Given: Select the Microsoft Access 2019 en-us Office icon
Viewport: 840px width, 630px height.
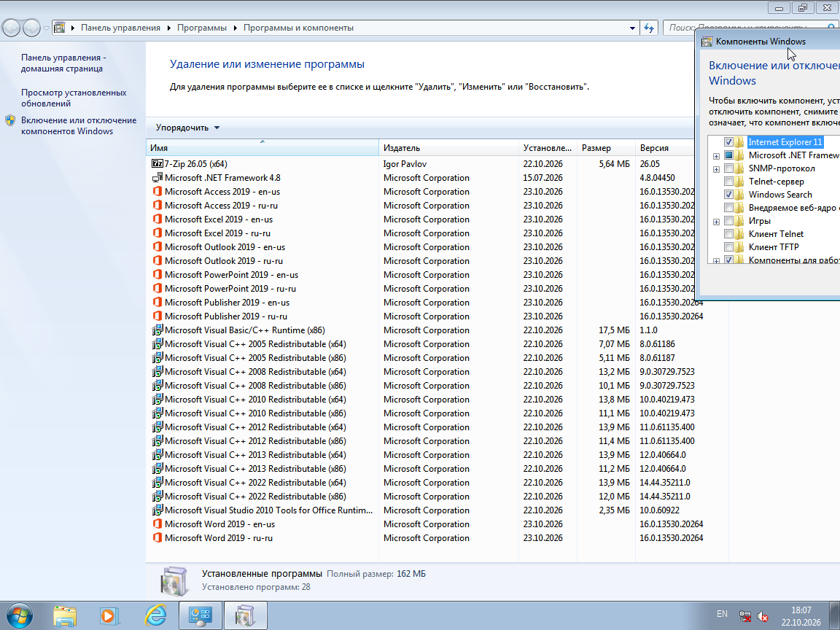Looking at the screenshot, I should coord(157,191).
